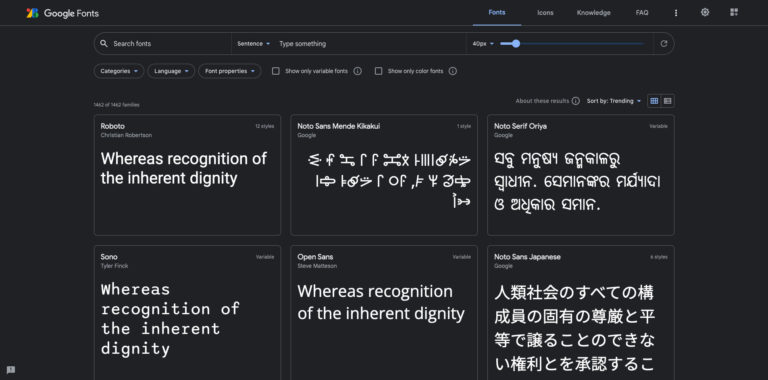This screenshot has height=380, width=768.
Task: Open the three-dot more options menu
Action: [x=676, y=13]
